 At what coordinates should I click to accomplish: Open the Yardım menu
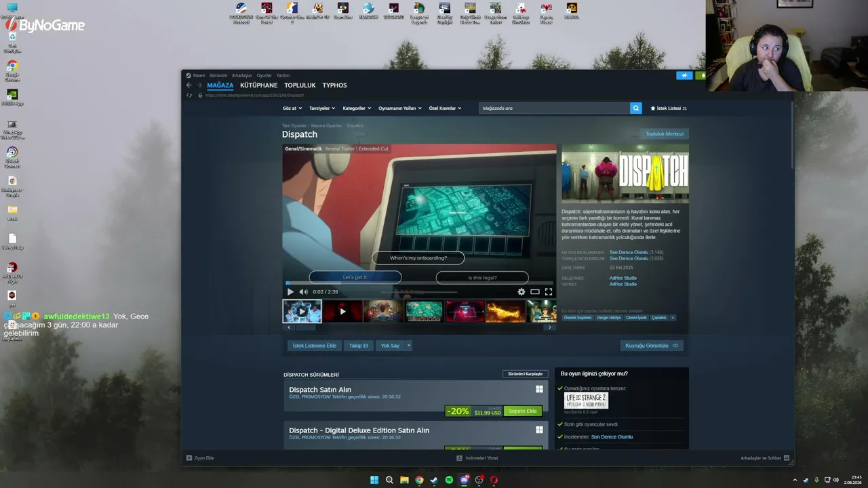283,75
